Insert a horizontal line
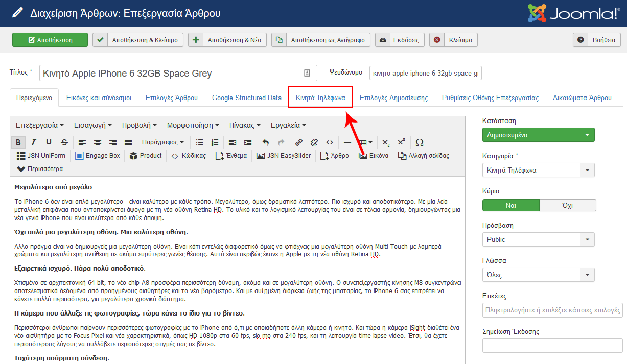Screen dimensions: 627x364 pos(347,142)
